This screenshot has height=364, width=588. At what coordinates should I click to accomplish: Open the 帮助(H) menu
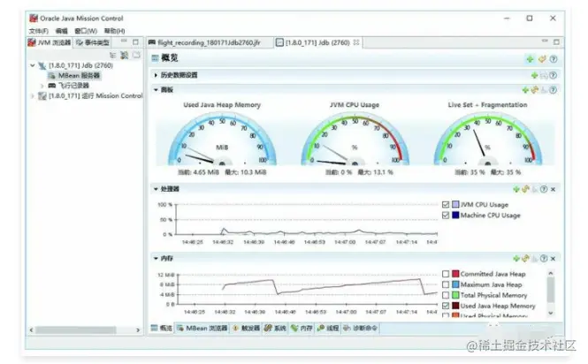(x=114, y=31)
